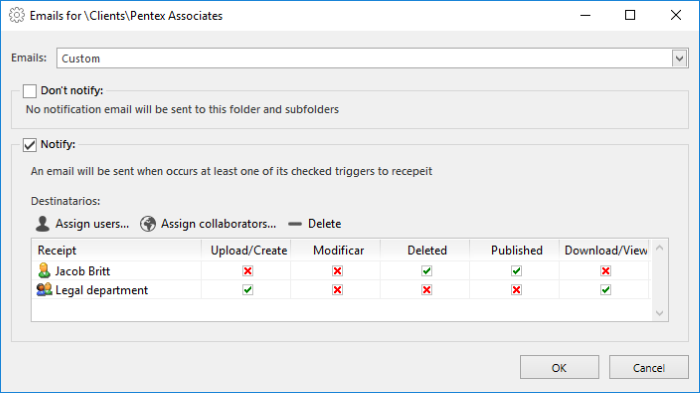Select the Legal department group icon
The height and width of the screenshot is (393, 700).
tap(44, 290)
